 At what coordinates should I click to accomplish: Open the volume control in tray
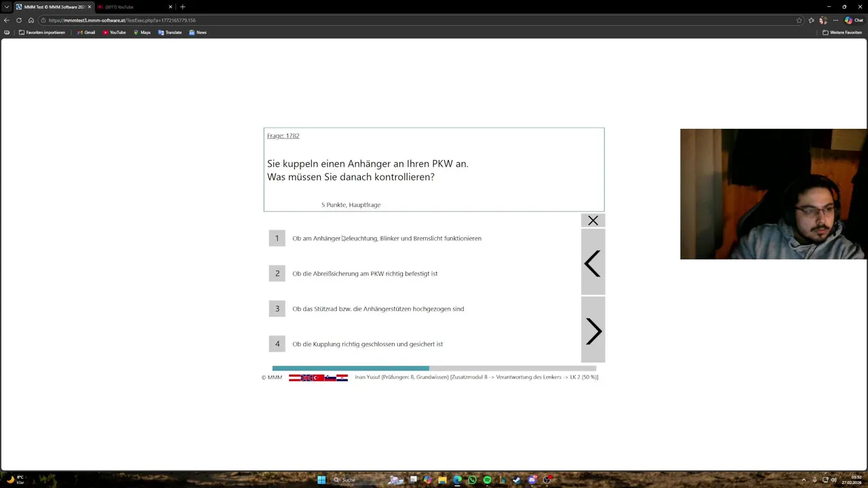pos(834,480)
